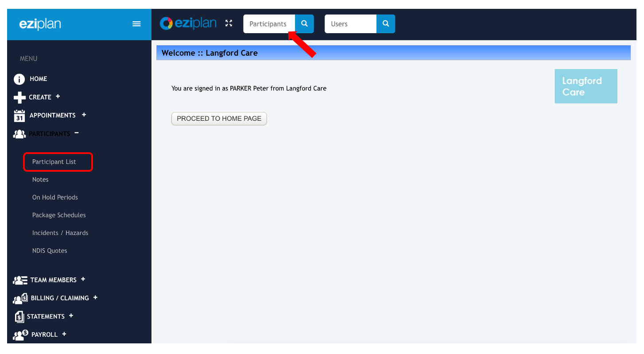Expand Billing / Claiming plus sign

(95, 298)
